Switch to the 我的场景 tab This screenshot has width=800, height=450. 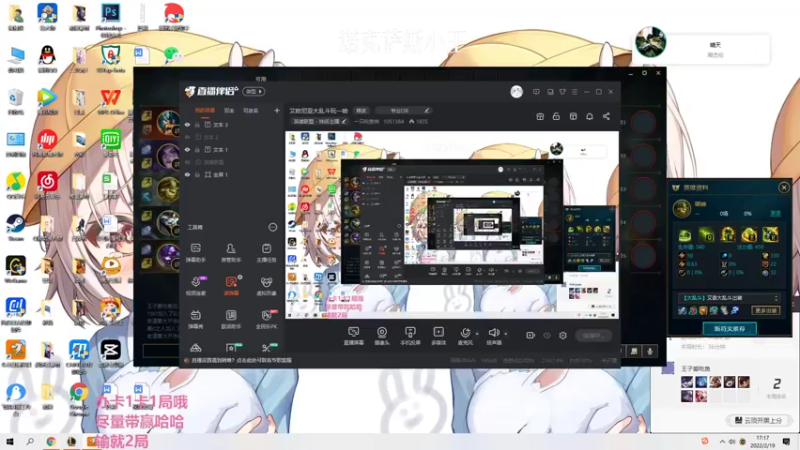(x=205, y=110)
